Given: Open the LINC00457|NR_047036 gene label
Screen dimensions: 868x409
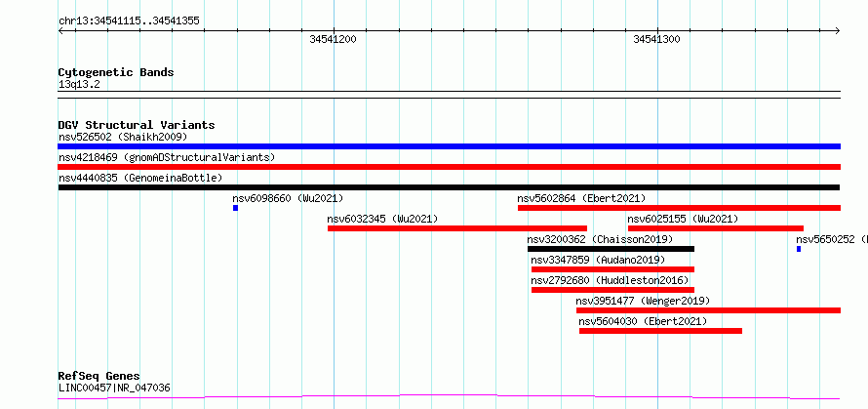Looking at the screenshot, I should (x=114, y=388).
